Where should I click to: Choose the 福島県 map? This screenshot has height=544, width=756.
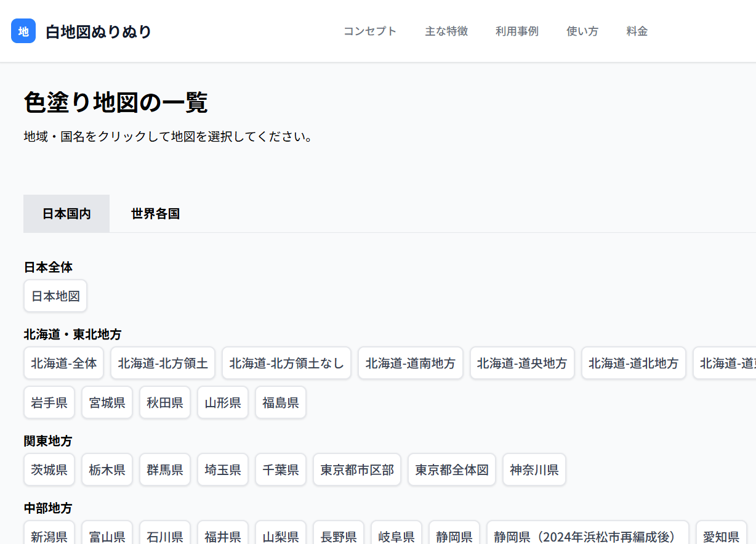pos(280,402)
